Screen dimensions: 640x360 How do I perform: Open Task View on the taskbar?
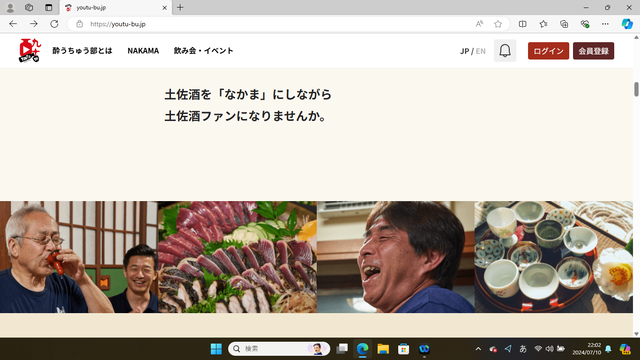[342, 349]
